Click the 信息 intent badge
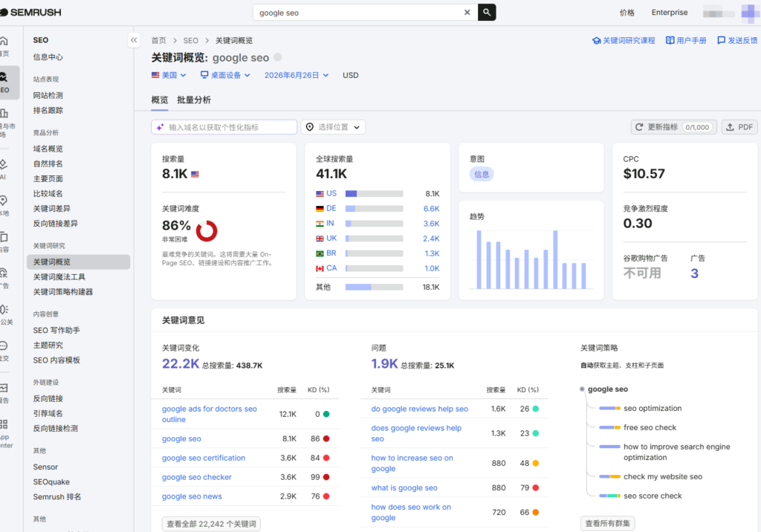This screenshot has width=761, height=532. click(x=482, y=175)
